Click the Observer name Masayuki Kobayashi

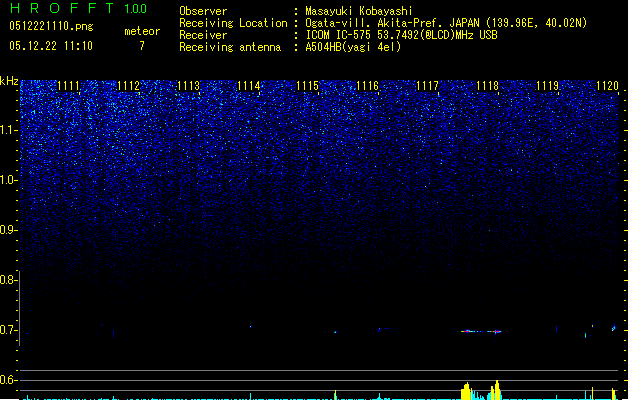(x=359, y=11)
